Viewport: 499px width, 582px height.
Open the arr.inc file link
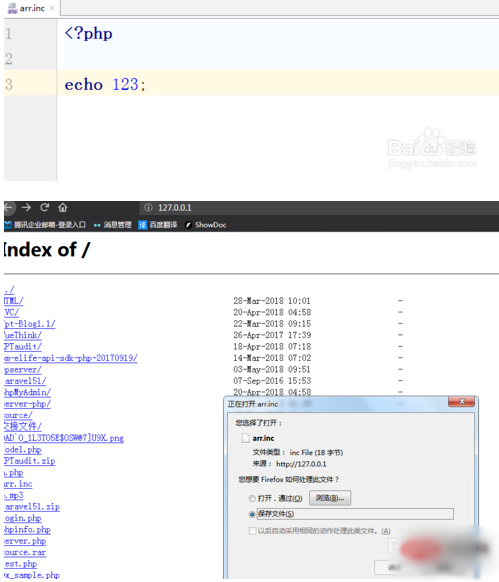click(x=18, y=484)
